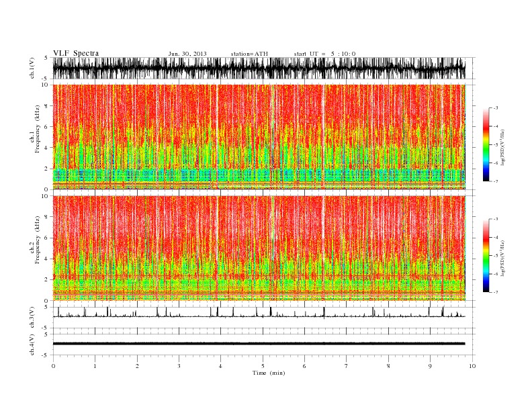The width and height of the screenshot is (532, 411).
Task: Click the ch.1 "Frequency (kHz)" axis label
Action: pos(38,129)
